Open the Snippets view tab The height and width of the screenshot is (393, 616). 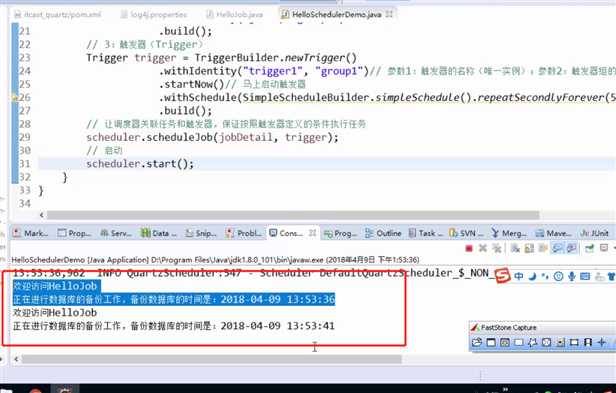click(201, 233)
